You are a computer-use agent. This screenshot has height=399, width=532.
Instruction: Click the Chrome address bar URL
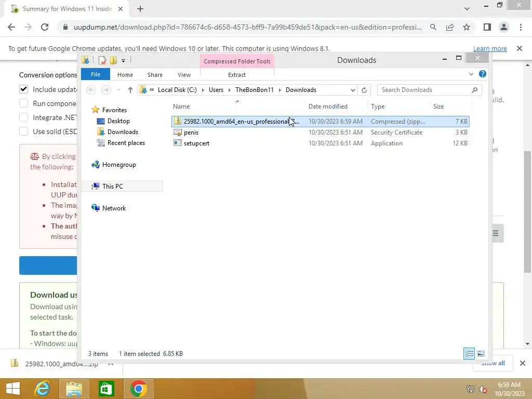(248, 27)
